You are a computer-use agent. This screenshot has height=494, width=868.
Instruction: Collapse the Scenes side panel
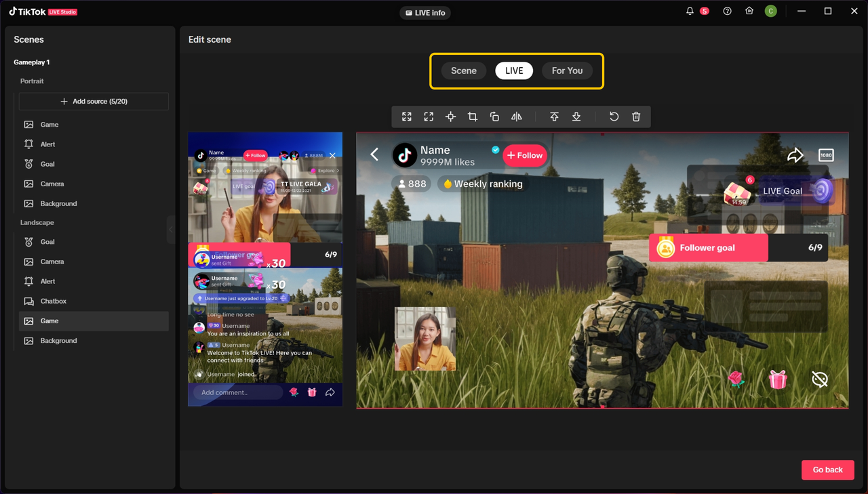click(171, 230)
